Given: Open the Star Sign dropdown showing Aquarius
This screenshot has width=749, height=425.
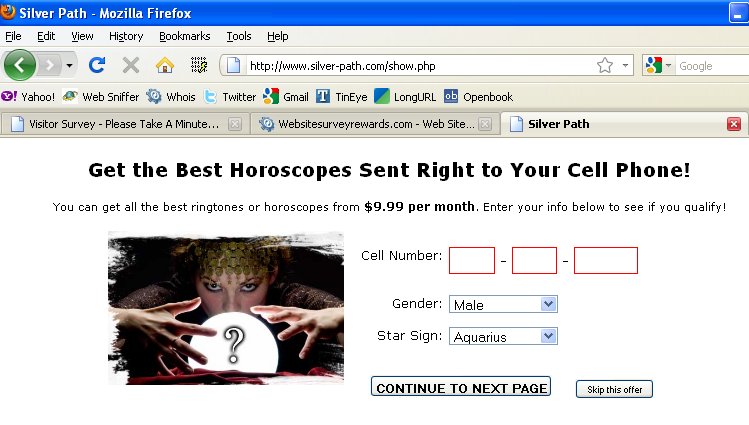Looking at the screenshot, I should pos(503,337).
